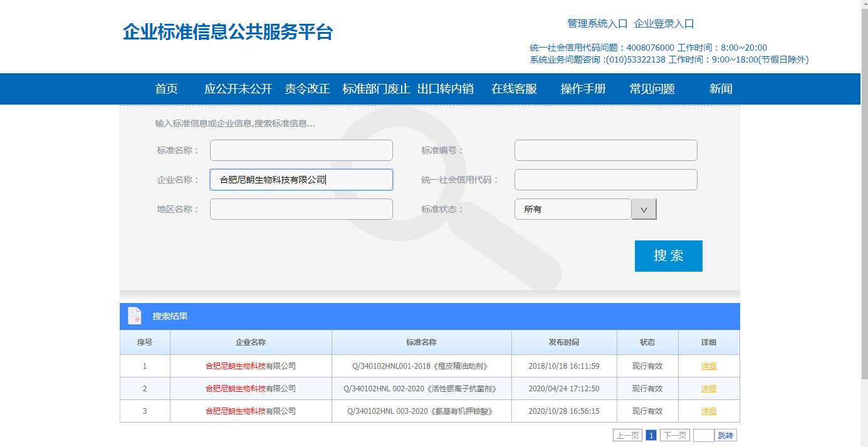Focus the 统一社会信用代码 text field
The height and width of the screenshot is (447, 868).
click(605, 180)
